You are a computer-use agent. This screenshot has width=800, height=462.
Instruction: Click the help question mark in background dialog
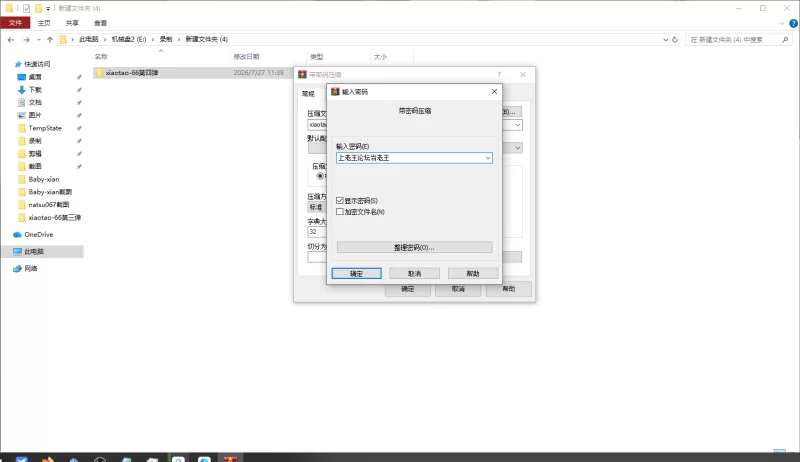(x=499, y=74)
